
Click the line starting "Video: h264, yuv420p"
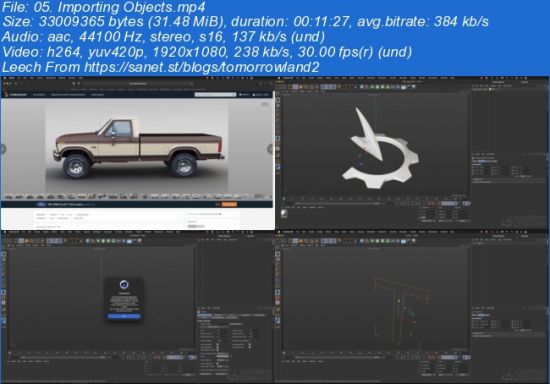(x=207, y=52)
